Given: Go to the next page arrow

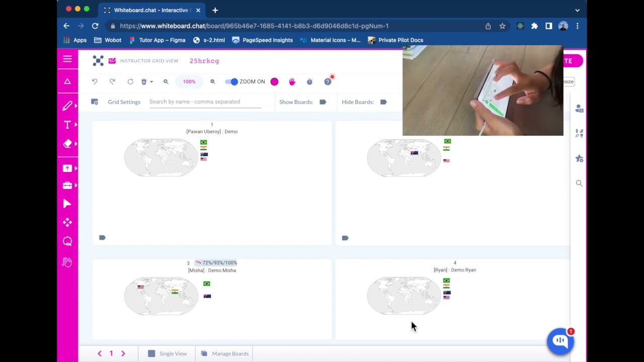Looking at the screenshot, I should pyautogui.click(x=123, y=353).
